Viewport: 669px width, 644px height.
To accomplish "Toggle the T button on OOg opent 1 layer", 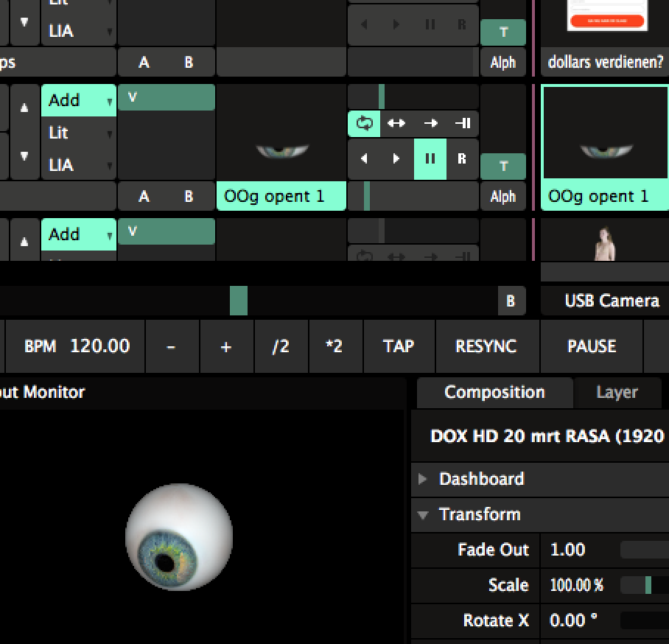I will point(503,167).
